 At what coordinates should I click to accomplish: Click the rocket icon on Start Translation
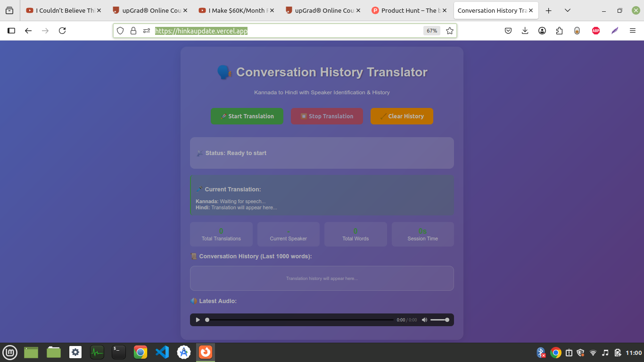tap(223, 116)
